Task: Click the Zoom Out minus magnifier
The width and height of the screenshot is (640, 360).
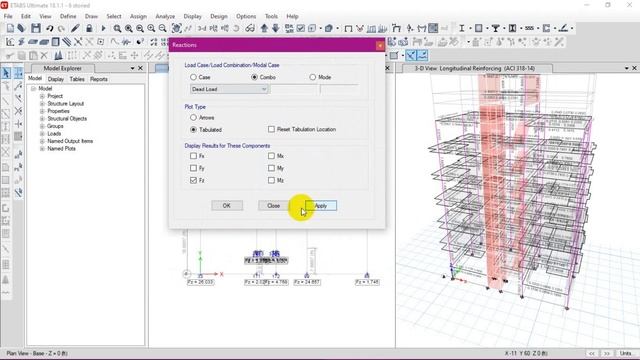Action: pyautogui.click(x=162, y=28)
